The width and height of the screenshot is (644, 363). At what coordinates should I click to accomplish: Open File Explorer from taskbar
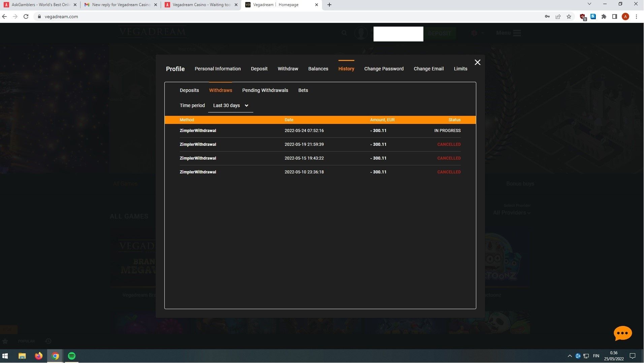coord(22,356)
